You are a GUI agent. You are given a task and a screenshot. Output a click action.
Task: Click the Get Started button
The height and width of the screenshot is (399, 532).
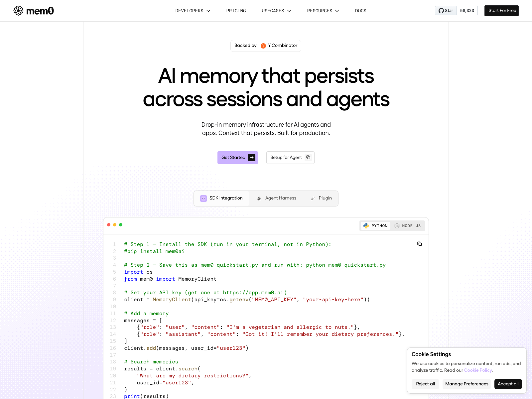238,158
